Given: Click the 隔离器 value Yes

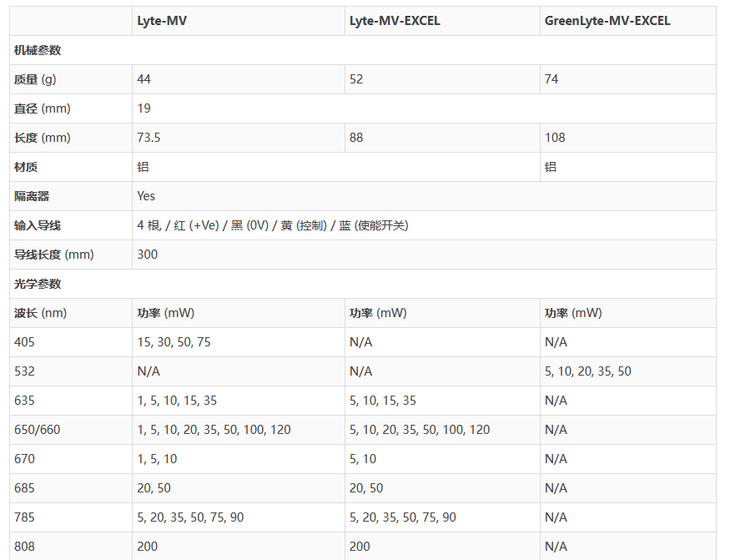Looking at the screenshot, I should [146, 196].
